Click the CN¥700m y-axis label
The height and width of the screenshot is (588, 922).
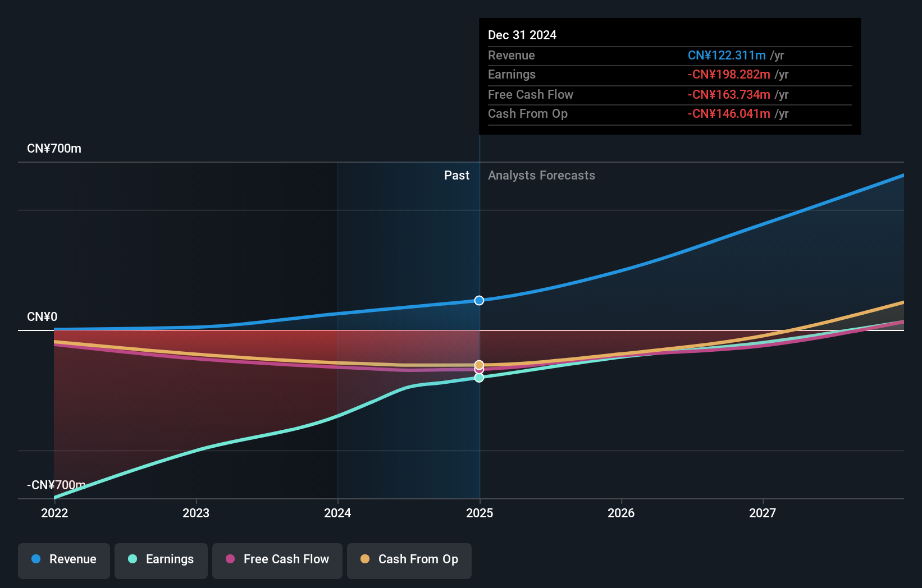tap(54, 149)
